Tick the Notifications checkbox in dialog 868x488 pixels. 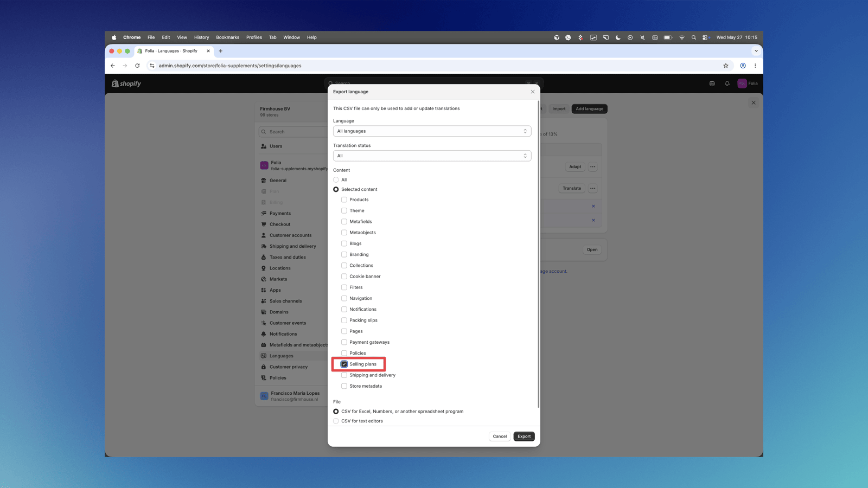[344, 309]
